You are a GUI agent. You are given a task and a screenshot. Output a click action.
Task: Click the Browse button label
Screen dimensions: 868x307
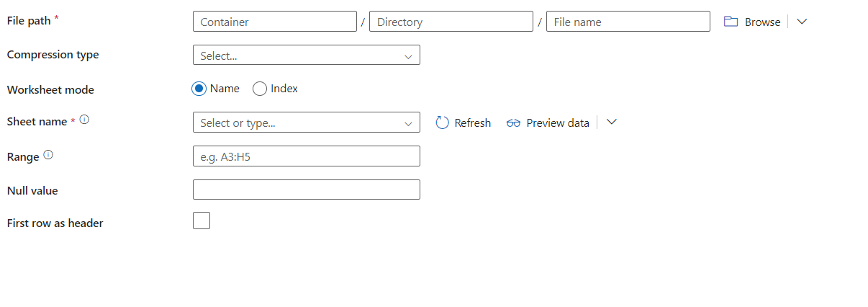[x=762, y=22]
